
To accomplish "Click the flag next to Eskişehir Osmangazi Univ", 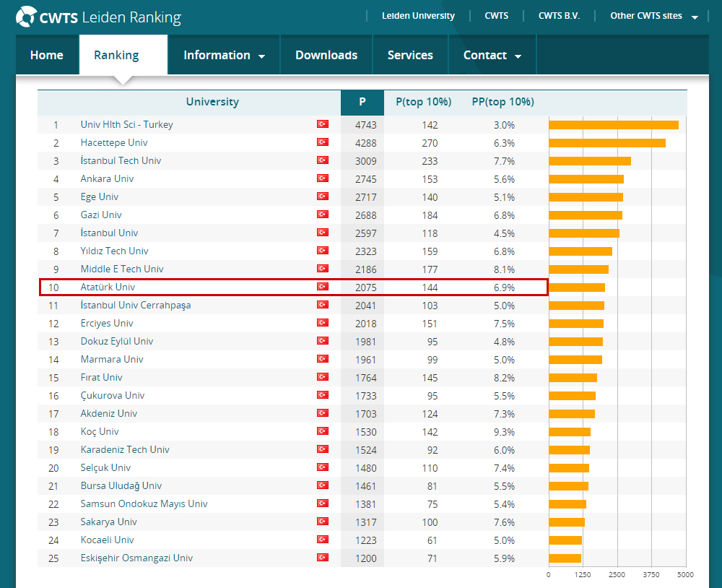I will pyautogui.click(x=323, y=558).
